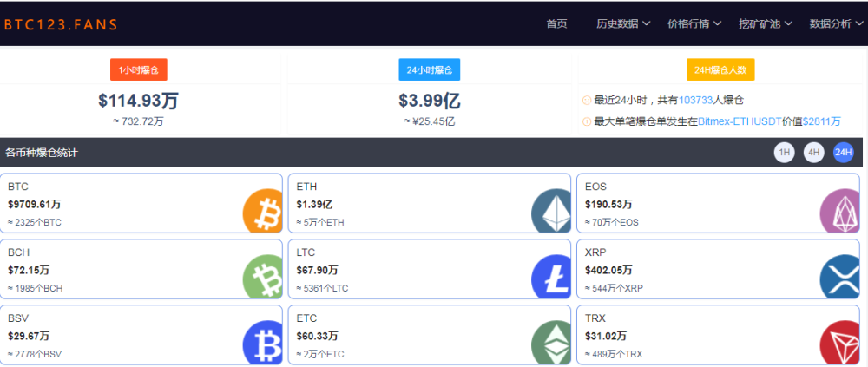Click the purple EOS coin icon
This screenshot has width=868, height=367.
[x=839, y=210]
